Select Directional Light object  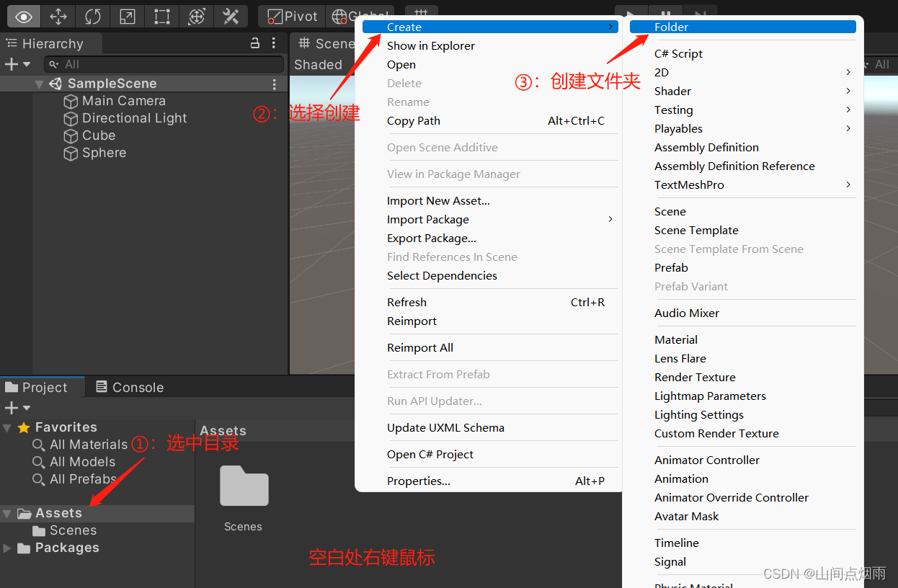tap(135, 118)
